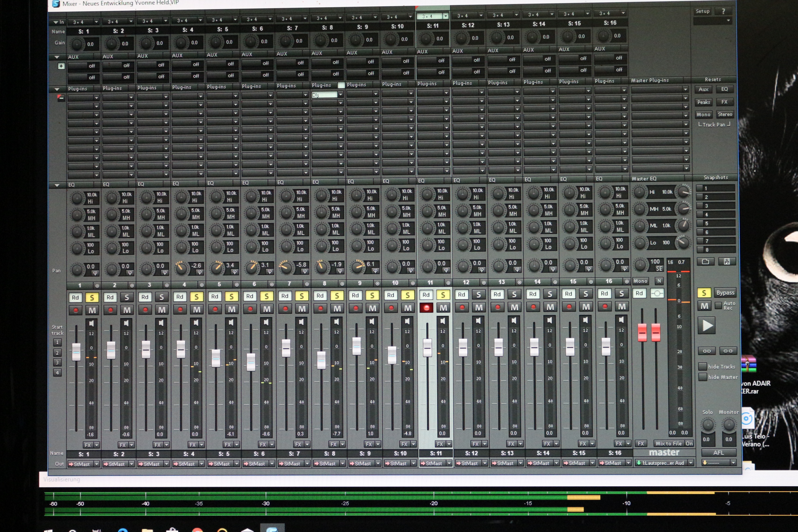Click the save snapshot floppy icon
Screen dimensions: 798x532
(727, 261)
